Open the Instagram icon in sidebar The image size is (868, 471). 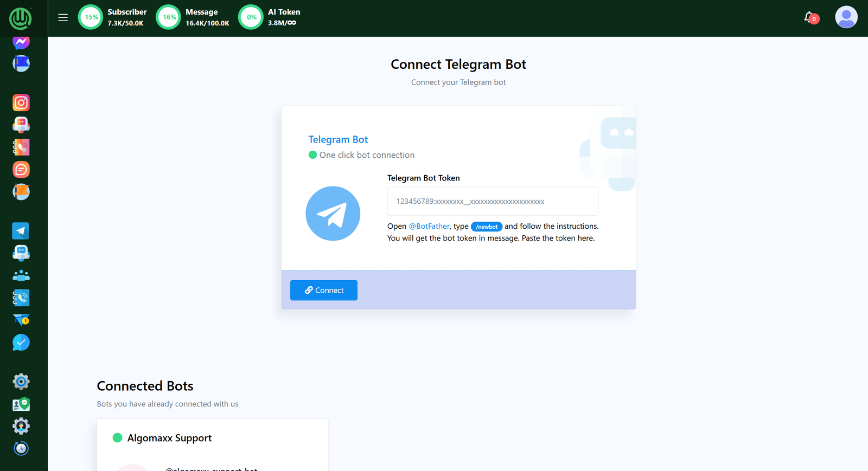click(x=21, y=102)
